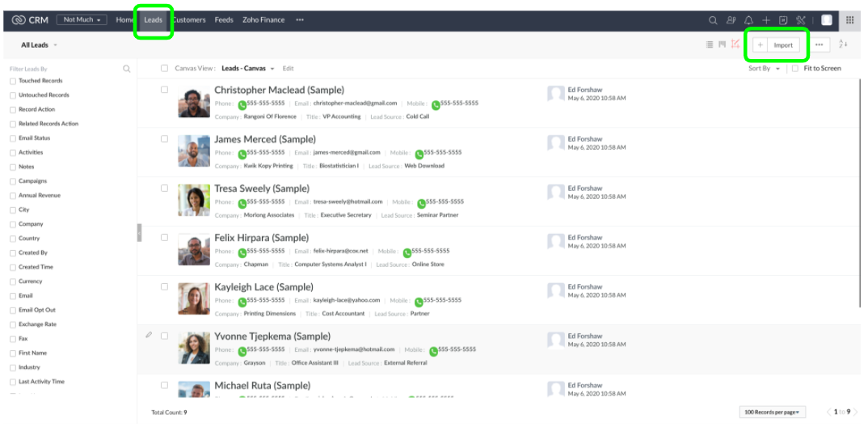
Task: Click the Edit link next to Leads - Canvas
Action: pyautogui.click(x=288, y=69)
